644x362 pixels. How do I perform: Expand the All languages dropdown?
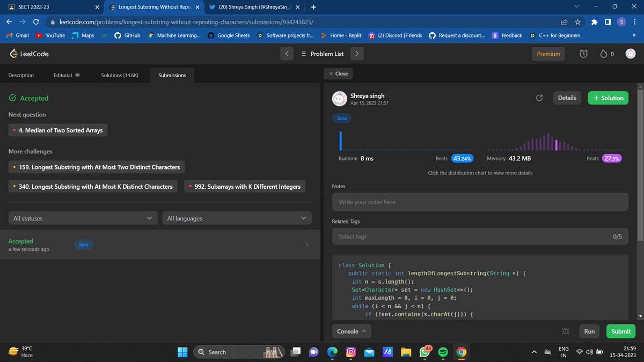237,218
